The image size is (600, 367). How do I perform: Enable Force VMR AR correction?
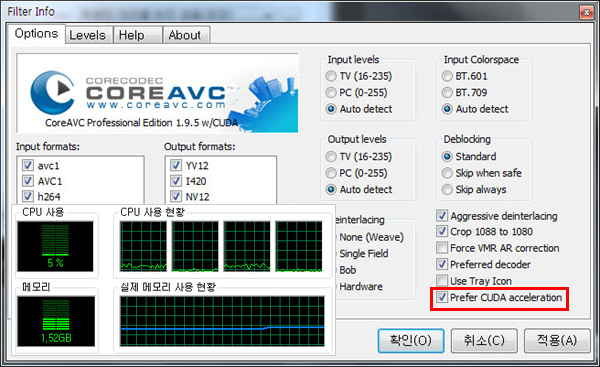pyautogui.click(x=442, y=248)
